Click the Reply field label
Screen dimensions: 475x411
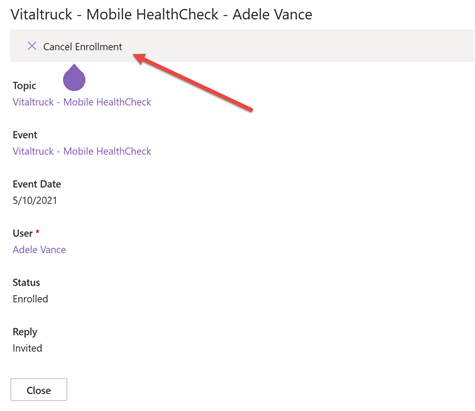coord(25,332)
